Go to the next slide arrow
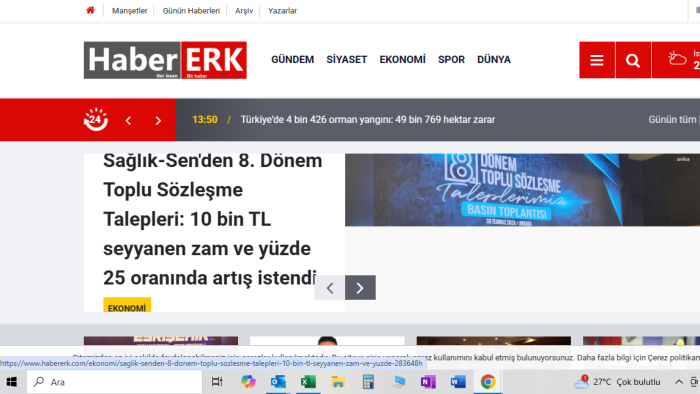 click(x=360, y=288)
